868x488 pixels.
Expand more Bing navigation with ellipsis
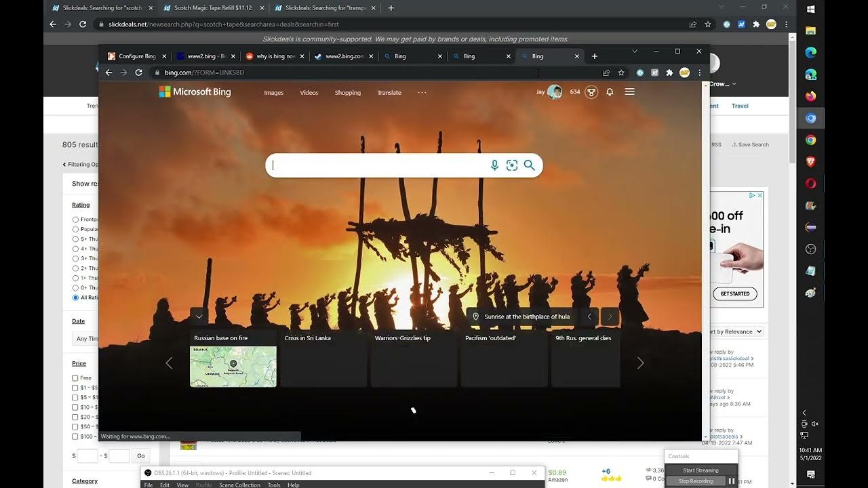click(x=422, y=92)
